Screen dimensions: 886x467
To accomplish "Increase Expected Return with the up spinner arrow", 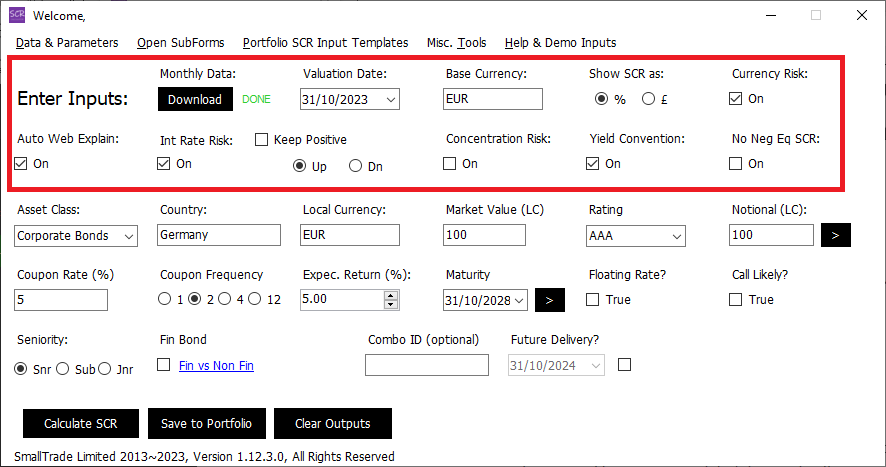I will coord(390,294).
